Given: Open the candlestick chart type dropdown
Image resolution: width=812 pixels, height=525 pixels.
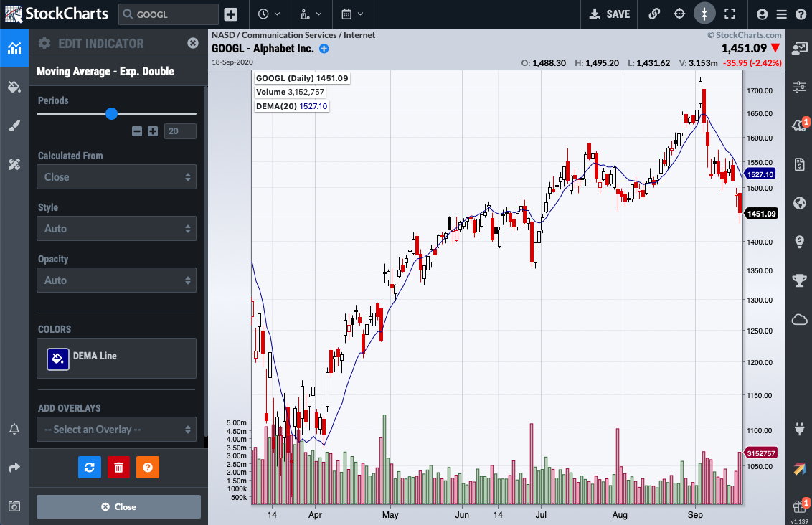Looking at the screenshot, I should click(311, 14).
